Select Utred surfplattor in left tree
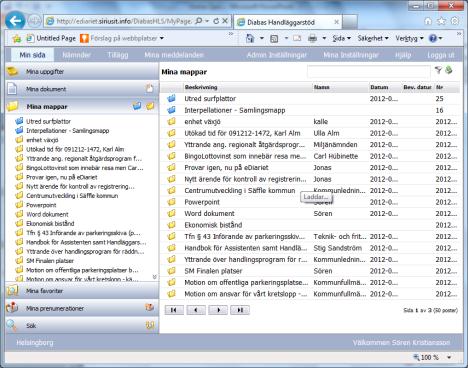Viewport: 468px width, 368px height. (48, 121)
